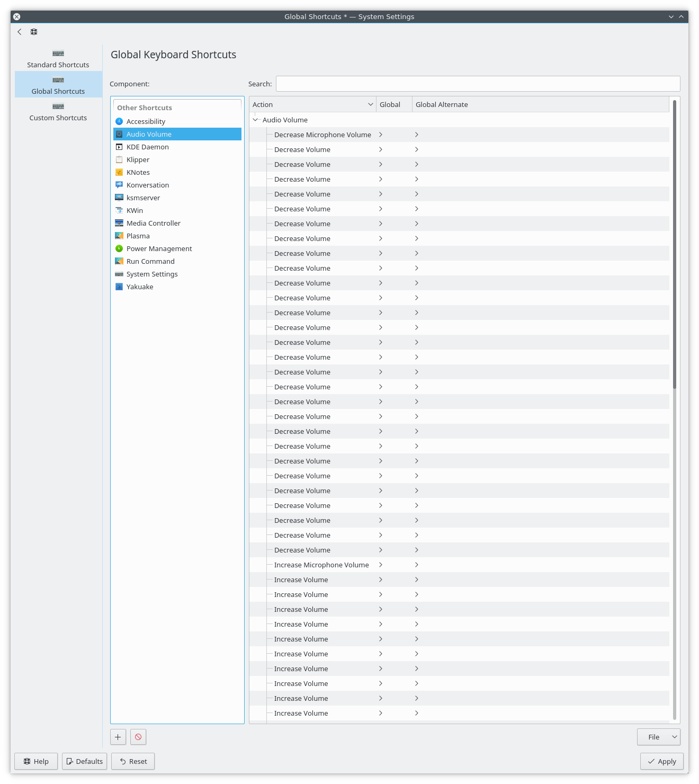Switch to Standard Shortcuts section
Screen dimensions: 699x784
58,58
